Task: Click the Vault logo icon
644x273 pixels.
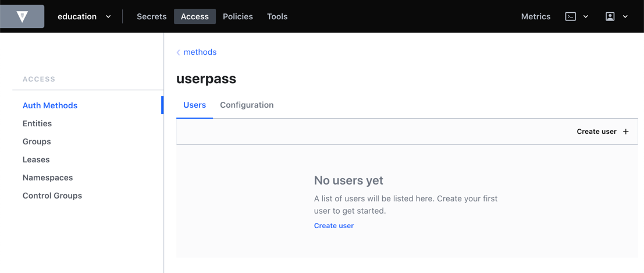Action: pyautogui.click(x=22, y=16)
